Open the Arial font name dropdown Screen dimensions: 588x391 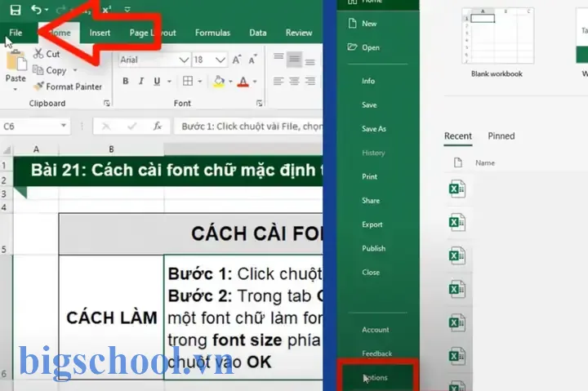[x=184, y=60]
